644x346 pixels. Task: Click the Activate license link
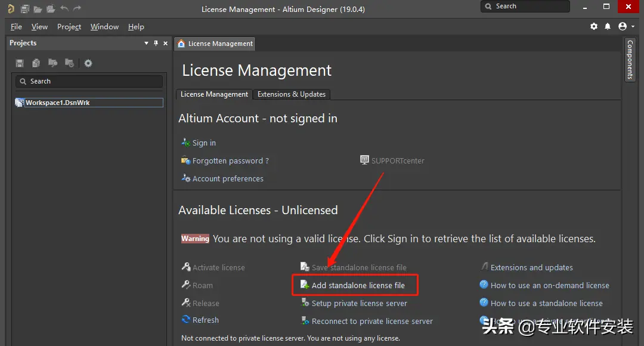[218, 267]
